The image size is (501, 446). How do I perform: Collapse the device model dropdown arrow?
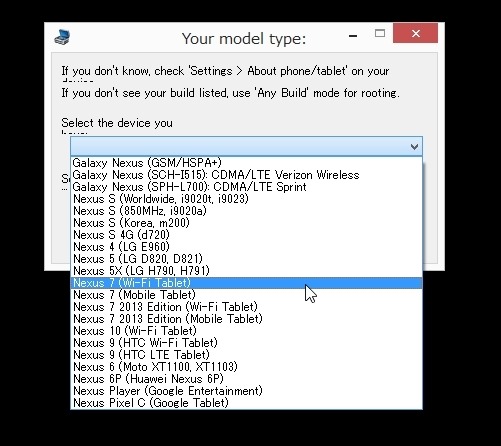pos(414,147)
